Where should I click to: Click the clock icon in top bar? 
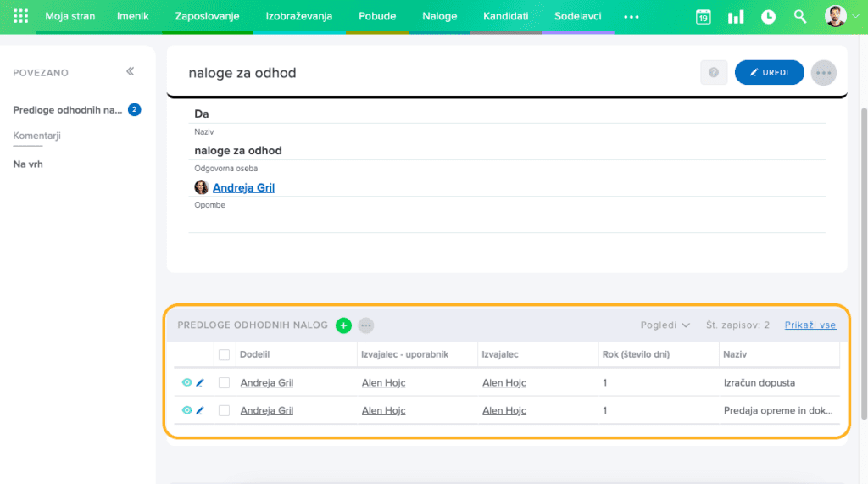768,17
